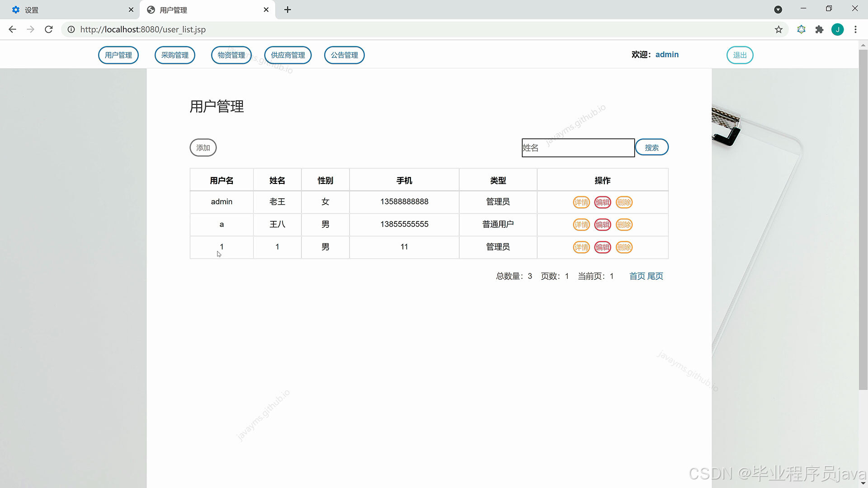Click the address bar URL
The width and height of the screenshot is (868, 488).
[x=143, y=29]
